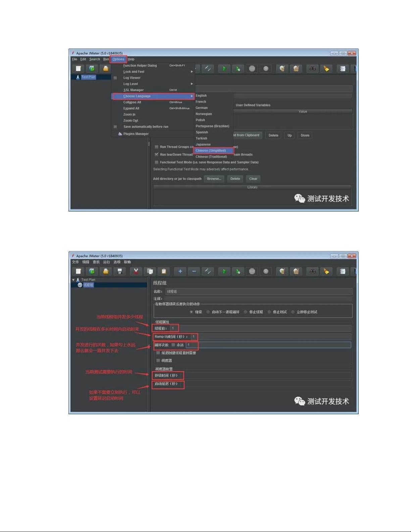
Task: Click Clear button beside classpath Delete
Action: [253, 179]
